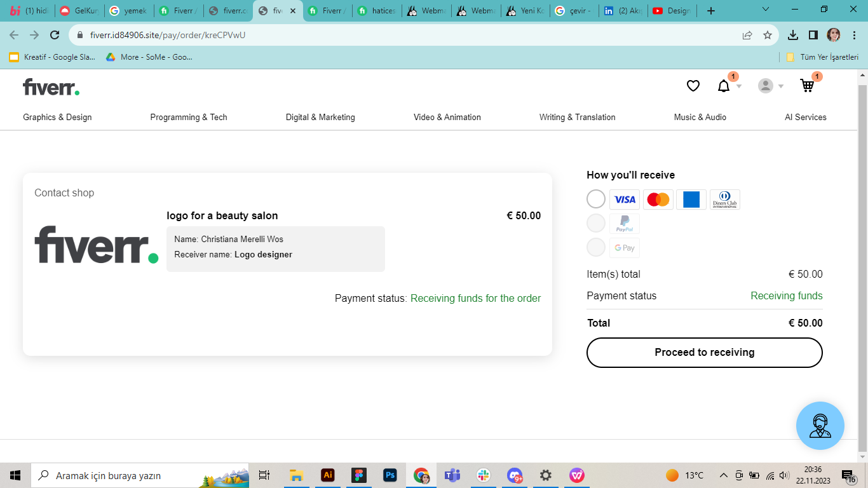Click Proceed to receiving button

coord(705,353)
